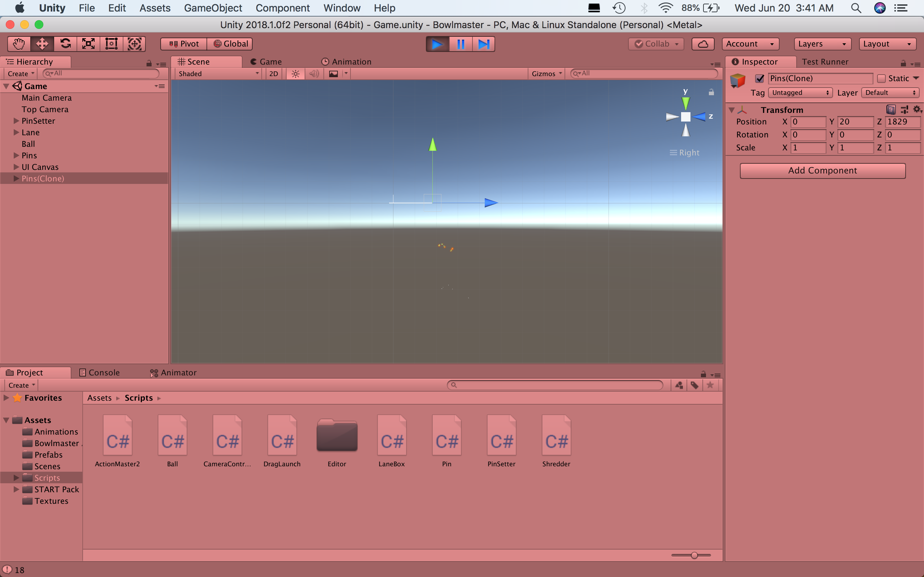Enable the Static checkbox
Viewport: 924px width, 577px height.
(x=881, y=79)
